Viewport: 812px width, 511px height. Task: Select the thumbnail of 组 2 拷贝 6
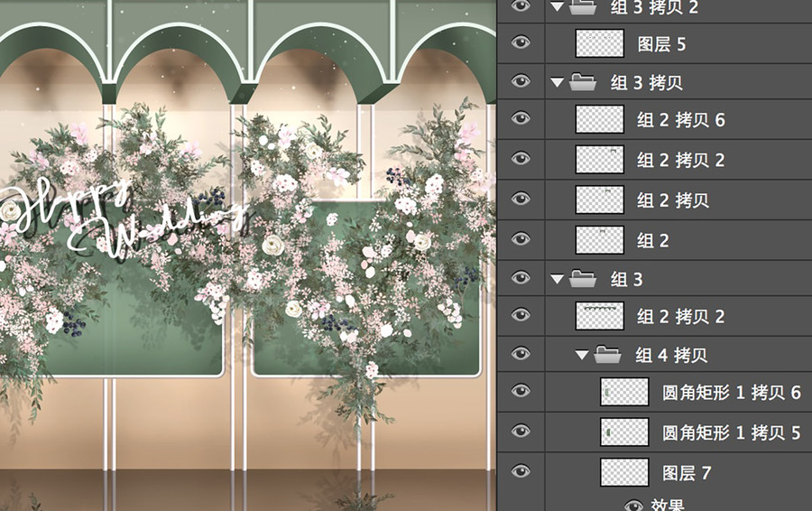click(600, 119)
